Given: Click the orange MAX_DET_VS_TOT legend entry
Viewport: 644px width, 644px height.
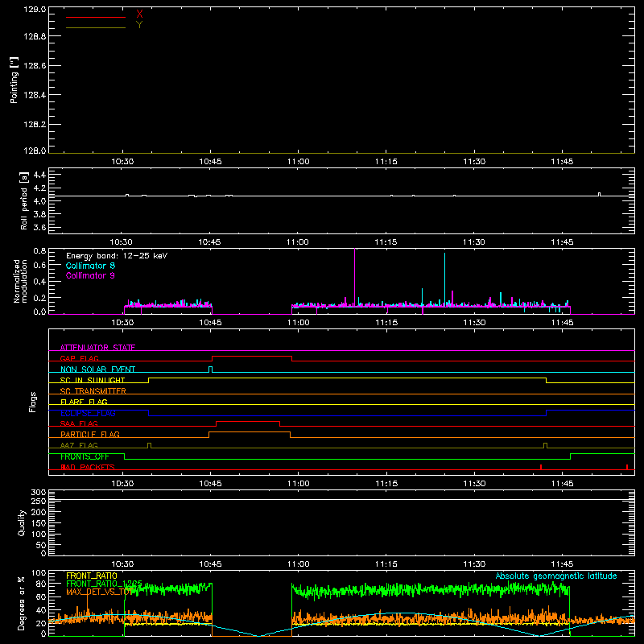Looking at the screenshot, I should [100, 592].
